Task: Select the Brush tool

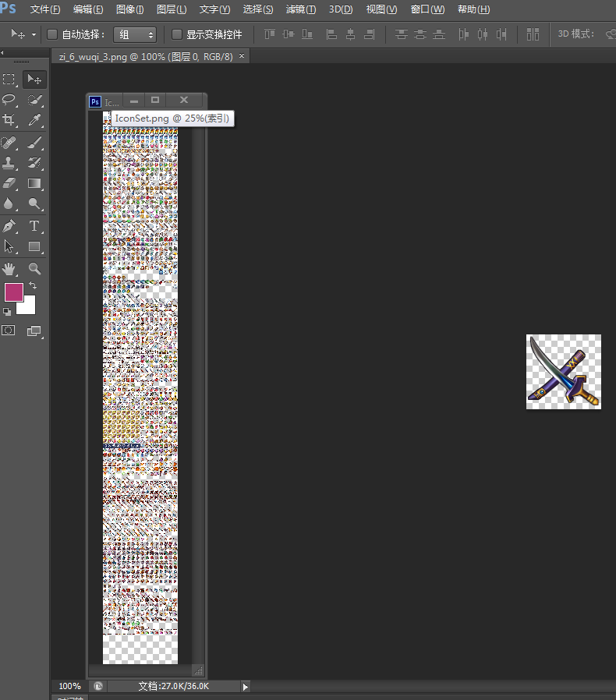Action: point(34,143)
